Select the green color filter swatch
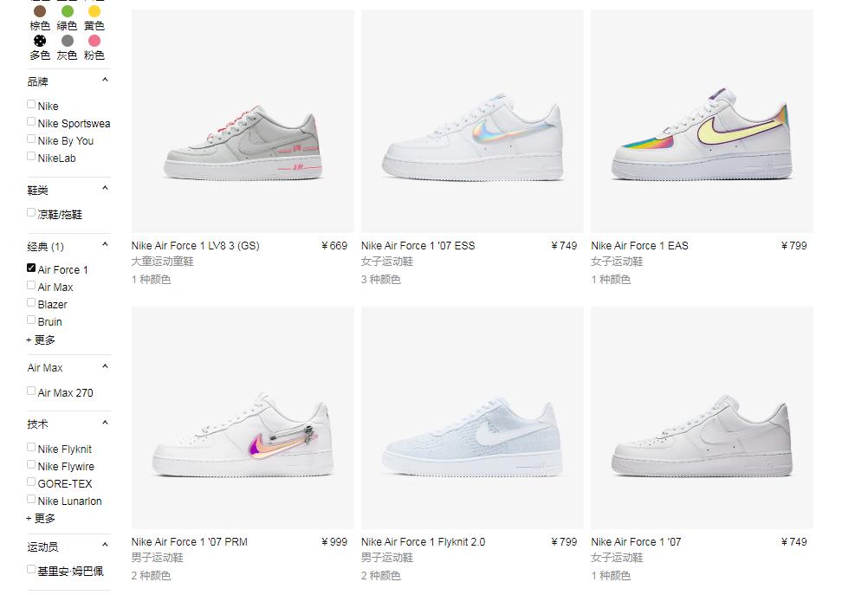This screenshot has height=595, width=868. click(67, 11)
